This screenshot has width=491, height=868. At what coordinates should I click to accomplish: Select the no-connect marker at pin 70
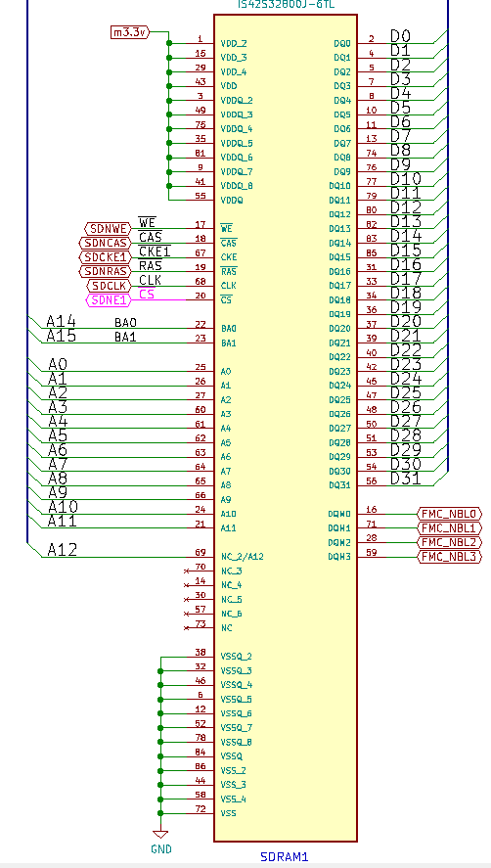point(186,571)
